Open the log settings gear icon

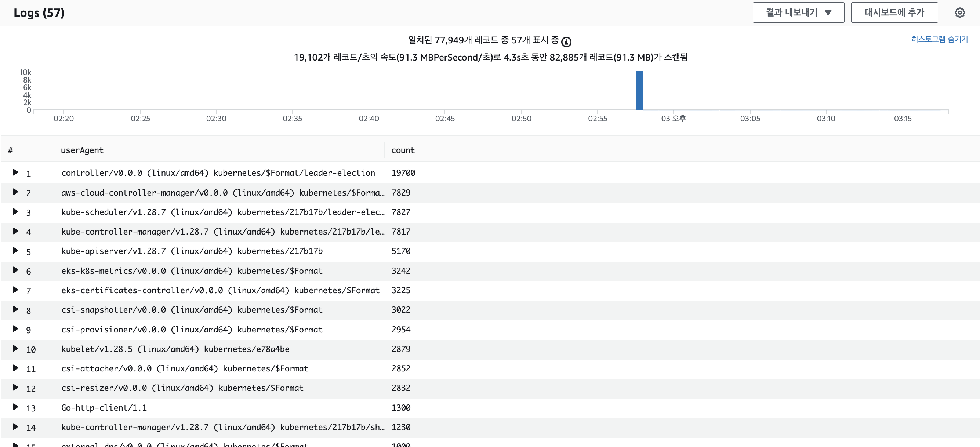959,12
